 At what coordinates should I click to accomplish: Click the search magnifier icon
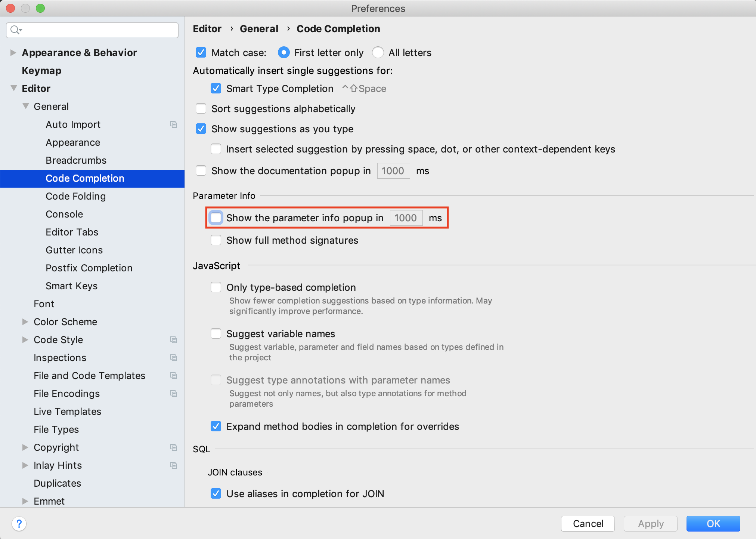[15, 30]
